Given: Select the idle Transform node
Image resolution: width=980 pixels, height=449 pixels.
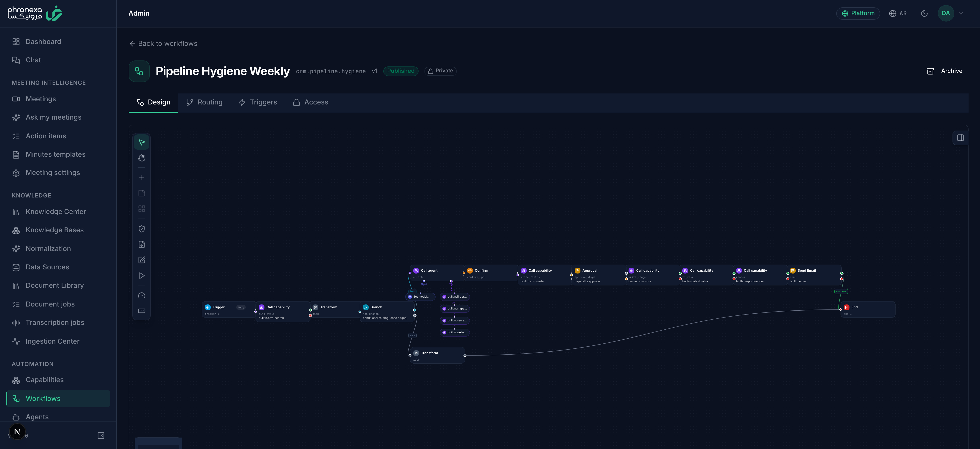Looking at the screenshot, I should pyautogui.click(x=437, y=356).
